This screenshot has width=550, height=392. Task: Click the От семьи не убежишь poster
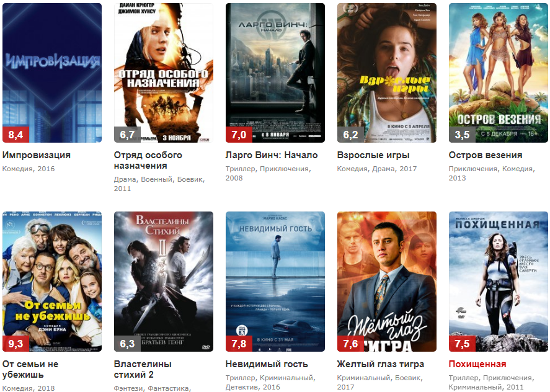[52, 282]
